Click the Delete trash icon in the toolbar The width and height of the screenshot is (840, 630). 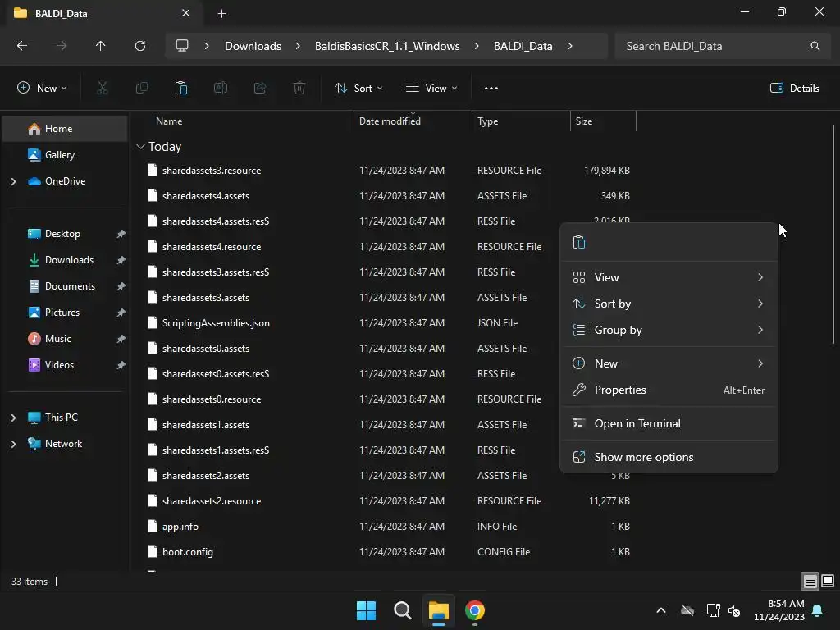299,88
